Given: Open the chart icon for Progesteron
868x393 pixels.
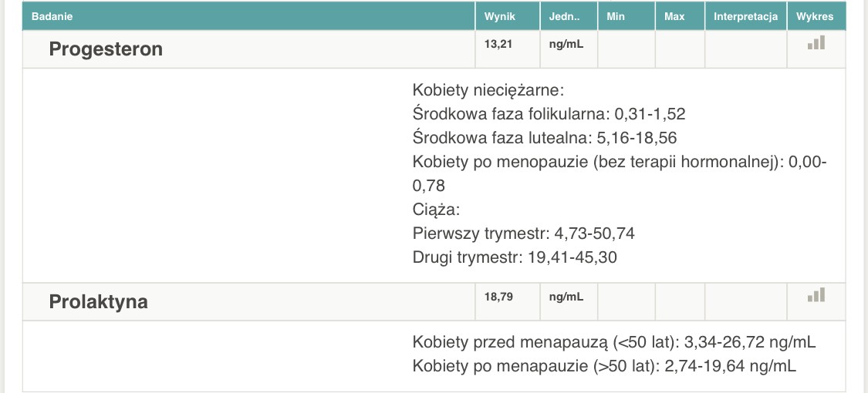Looking at the screenshot, I should [816, 43].
